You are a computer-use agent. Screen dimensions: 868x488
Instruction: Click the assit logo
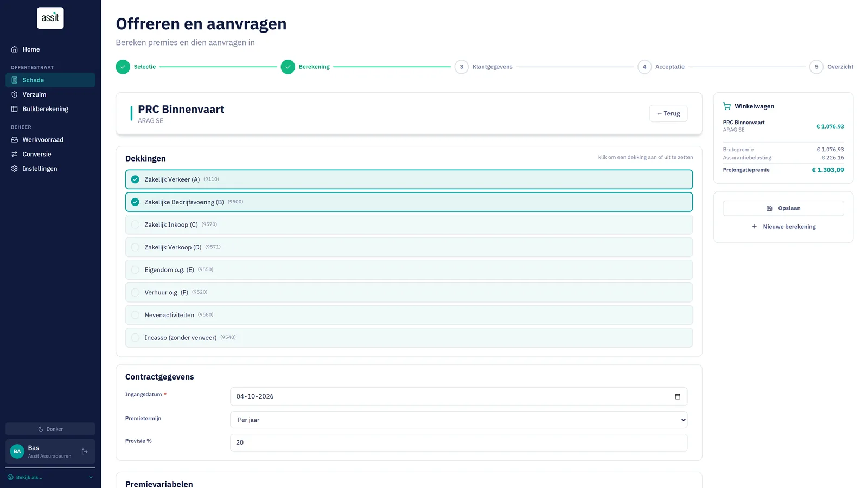coord(50,18)
